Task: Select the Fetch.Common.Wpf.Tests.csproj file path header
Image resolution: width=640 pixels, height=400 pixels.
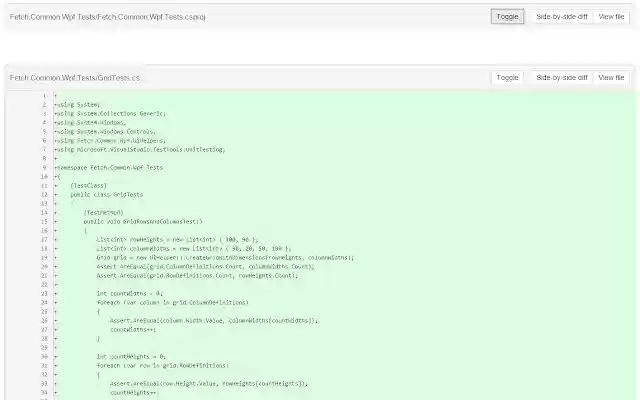Action: point(108,17)
